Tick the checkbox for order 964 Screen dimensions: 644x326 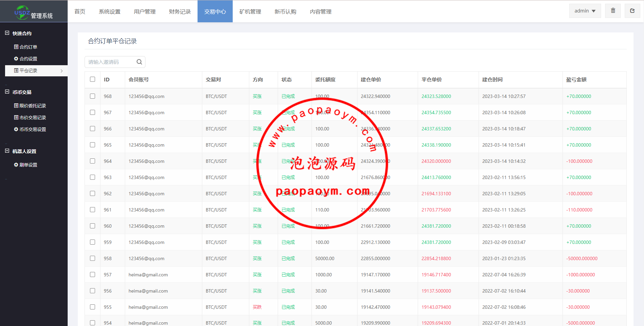[92, 161]
